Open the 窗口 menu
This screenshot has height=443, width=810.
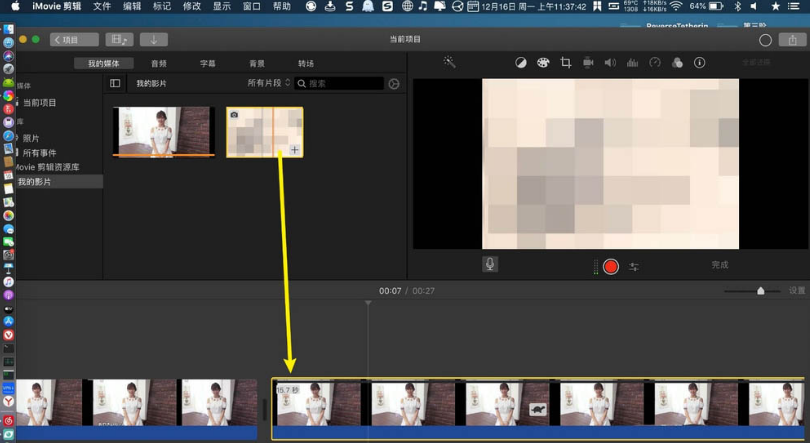[252, 6]
